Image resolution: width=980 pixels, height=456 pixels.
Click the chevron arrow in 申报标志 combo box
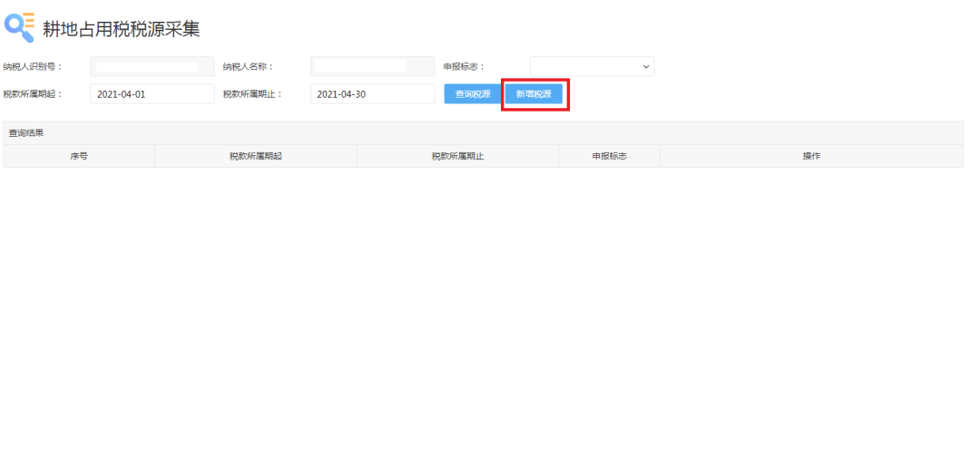click(x=646, y=66)
